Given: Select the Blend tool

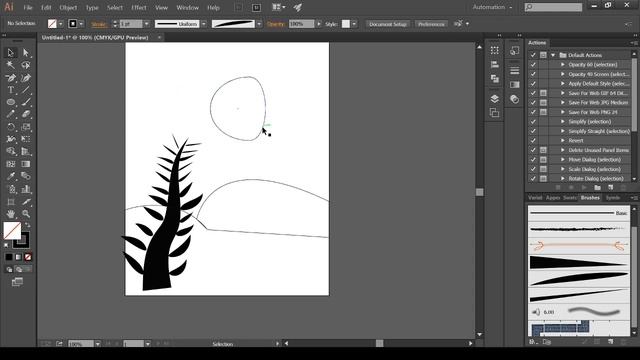Looking at the screenshot, I should click(26, 176).
